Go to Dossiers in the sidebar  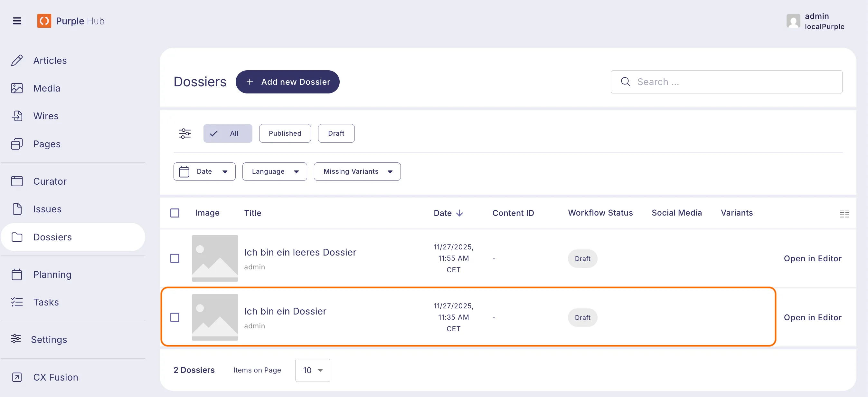point(73,237)
